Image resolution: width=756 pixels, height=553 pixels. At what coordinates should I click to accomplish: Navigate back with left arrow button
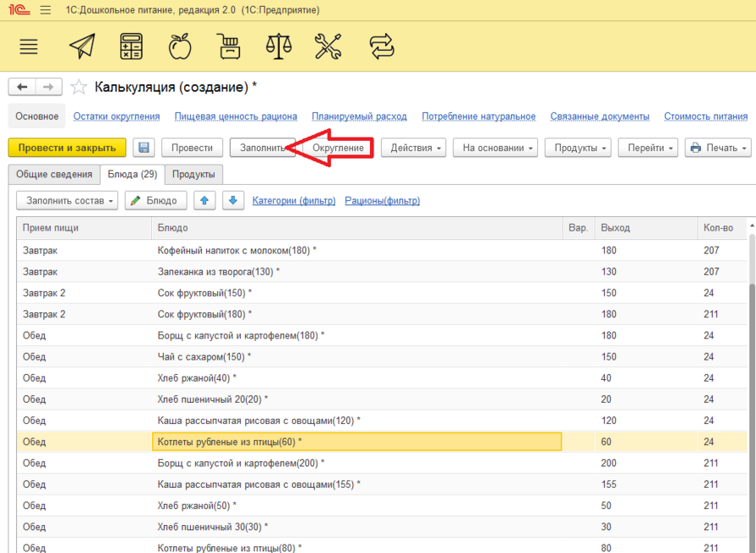(22, 87)
